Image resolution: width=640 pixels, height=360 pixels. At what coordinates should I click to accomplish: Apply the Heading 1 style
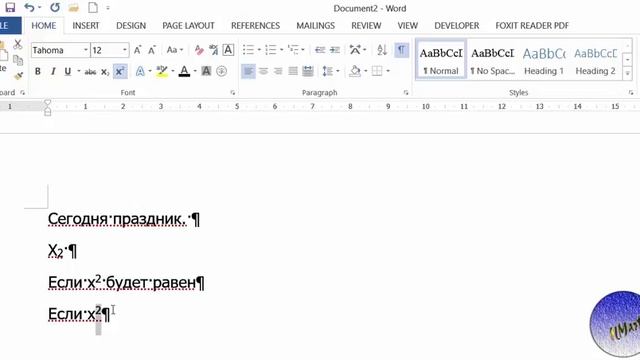(544, 60)
